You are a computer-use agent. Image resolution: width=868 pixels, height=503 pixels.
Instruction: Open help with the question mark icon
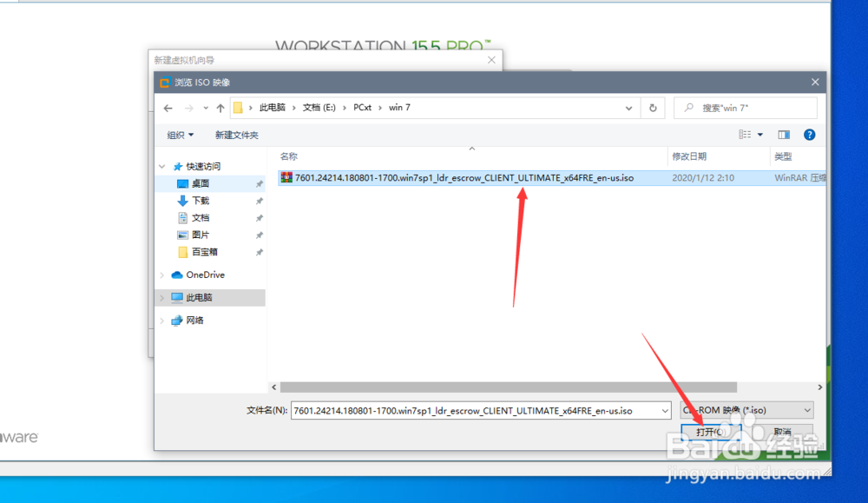tap(809, 135)
